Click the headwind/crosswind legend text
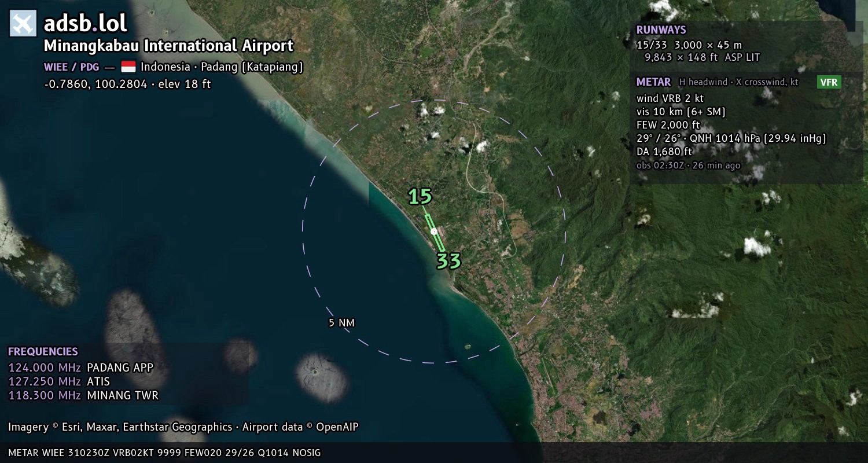Screen dimensions: 868x463 click(x=739, y=82)
